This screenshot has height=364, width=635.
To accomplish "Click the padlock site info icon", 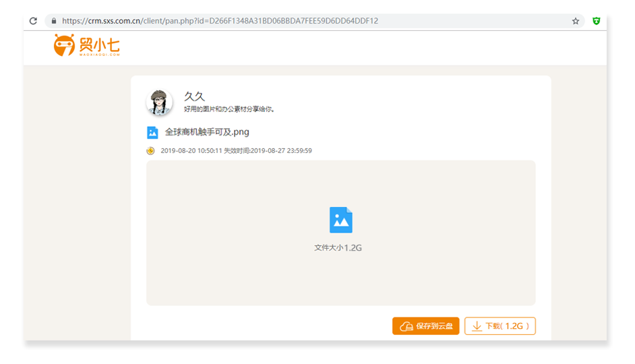I will point(53,21).
